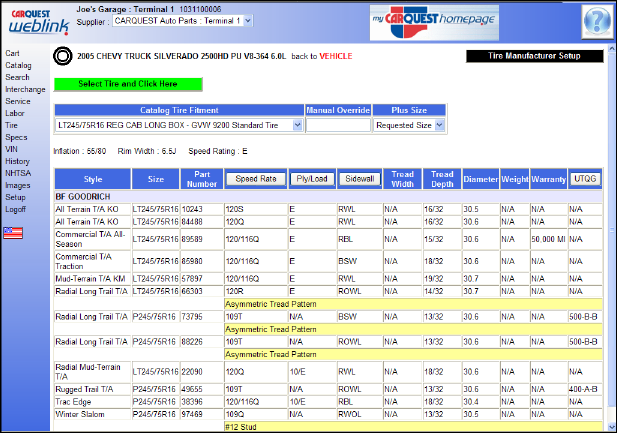Click the Part Number column header
This screenshot has width=617, height=433.
tap(202, 179)
